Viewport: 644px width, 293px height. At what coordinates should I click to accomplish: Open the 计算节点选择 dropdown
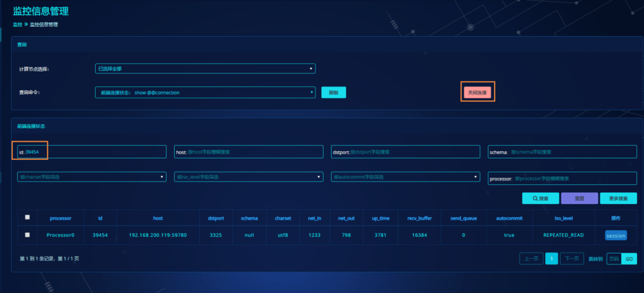205,69
